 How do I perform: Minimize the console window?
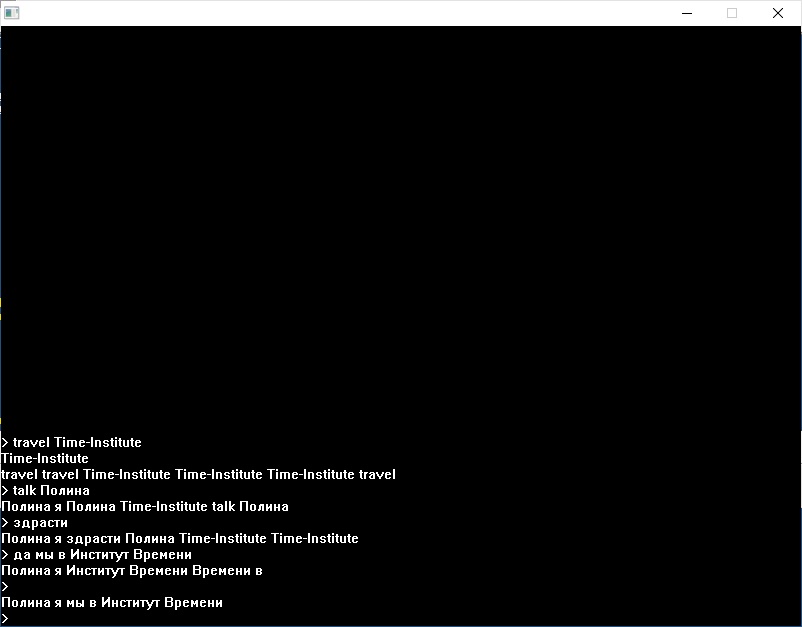(x=687, y=13)
